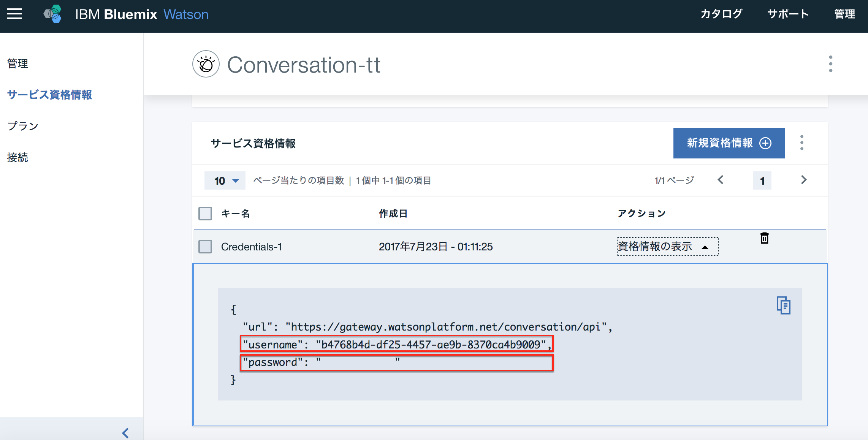868x440 pixels.
Task: Click the 作成日 column header
Action: (393, 214)
